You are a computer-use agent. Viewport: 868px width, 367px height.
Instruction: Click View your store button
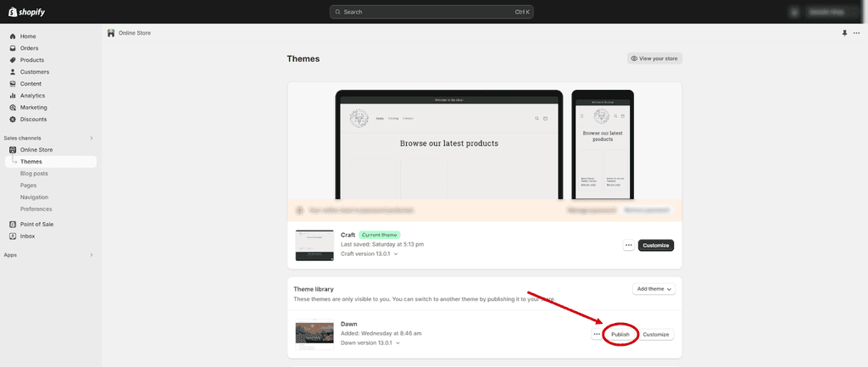click(x=654, y=58)
